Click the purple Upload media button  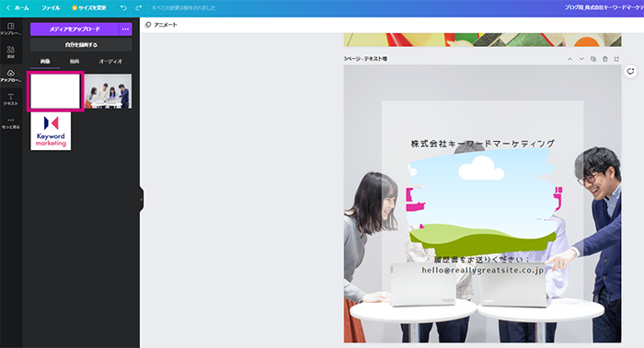(75, 29)
